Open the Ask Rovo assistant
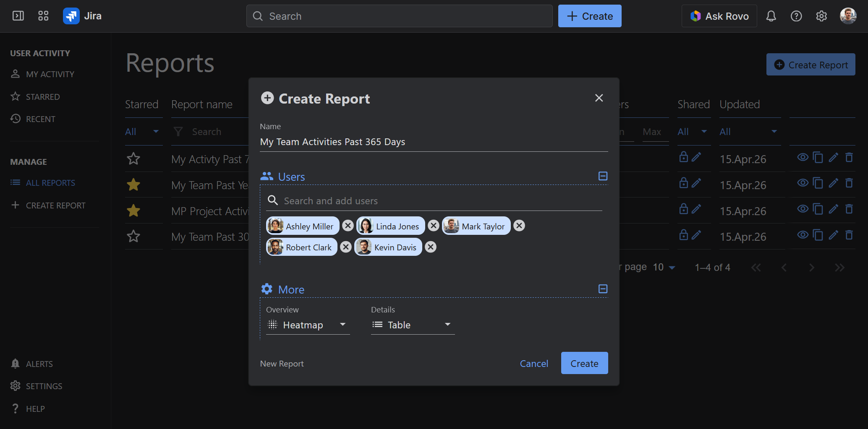The image size is (868, 429). pos(719,16)
